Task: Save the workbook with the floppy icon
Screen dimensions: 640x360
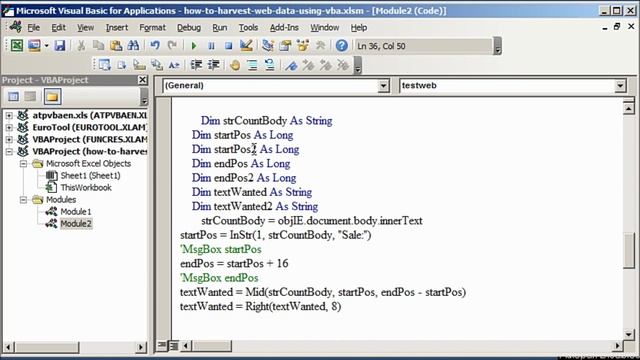Action: tap(60, 45)
